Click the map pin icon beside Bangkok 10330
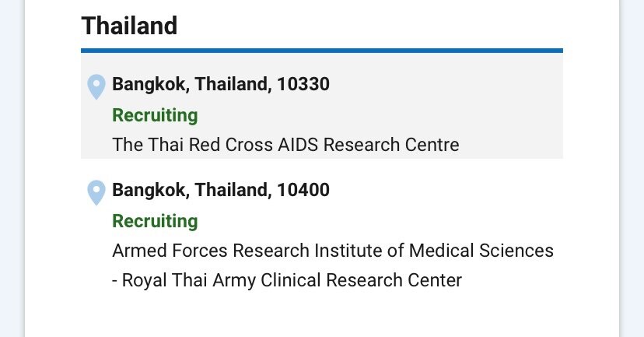 coord(96,86)
